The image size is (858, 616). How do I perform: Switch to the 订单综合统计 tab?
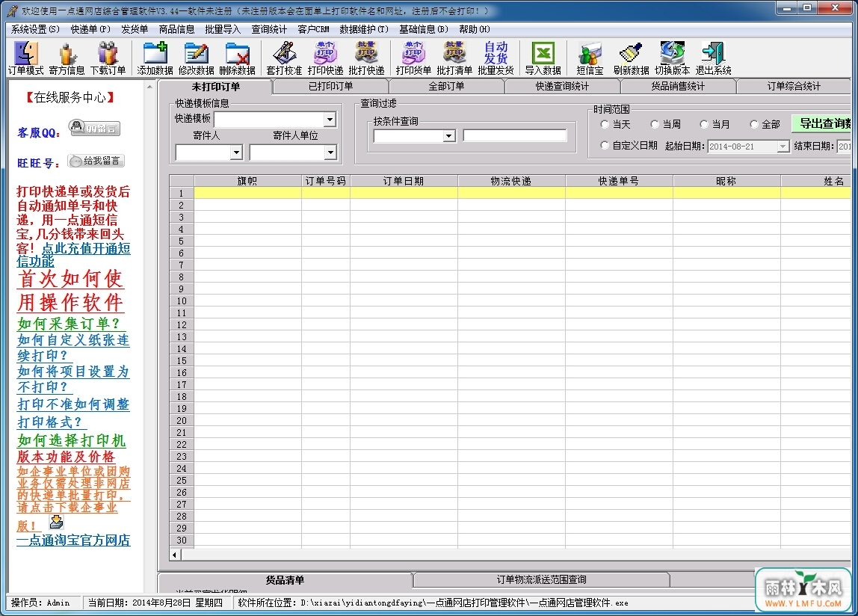[x=794, y=87]
